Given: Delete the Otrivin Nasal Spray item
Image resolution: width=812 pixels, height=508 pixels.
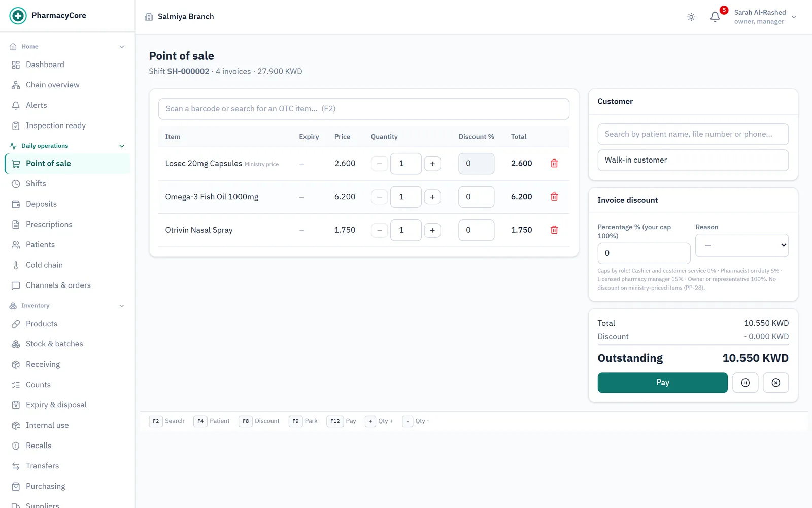Looking at the screenshot, I should click(x=554, y=230).
